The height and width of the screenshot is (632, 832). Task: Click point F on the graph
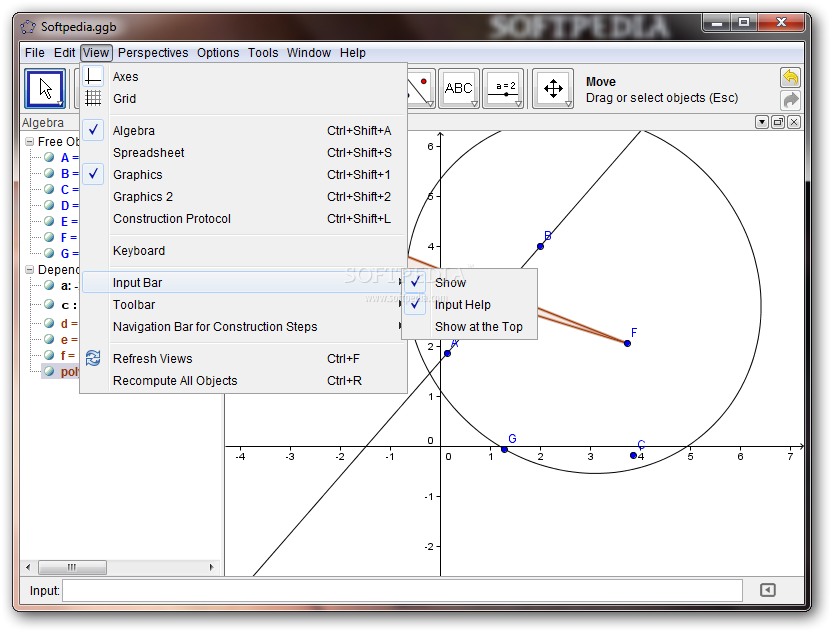point(627,343)
